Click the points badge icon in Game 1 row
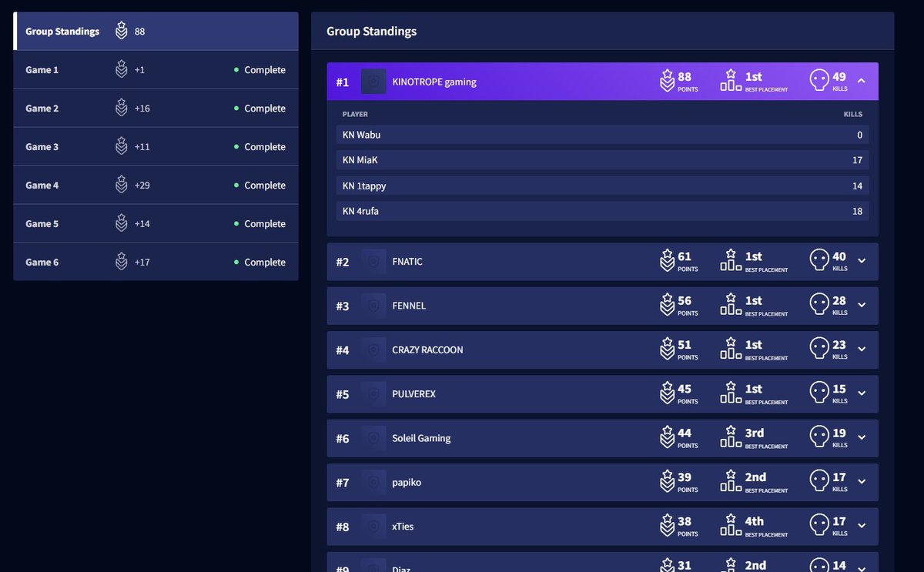Screen dimensions: 924x572 pyautogui.click(x=121, y=69)
